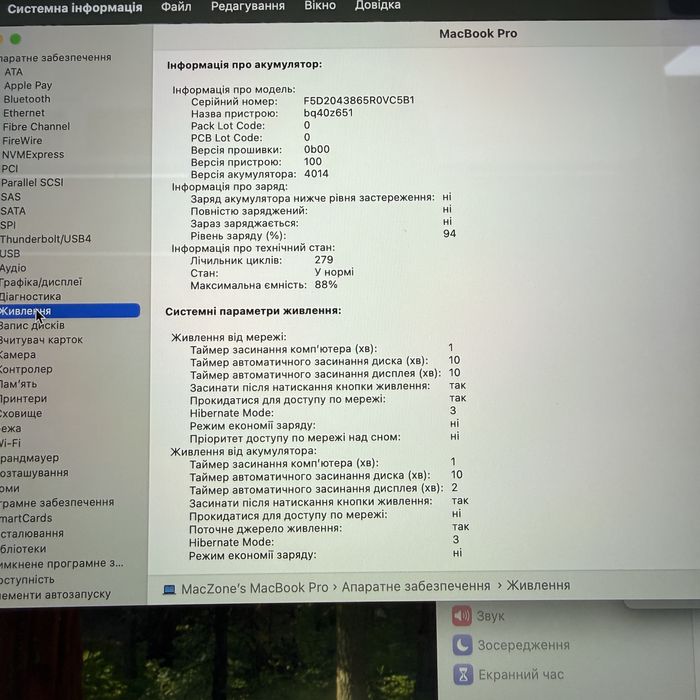700x700 pixels.
Task: Open the Довідка menu
Action: coord(378,5)
